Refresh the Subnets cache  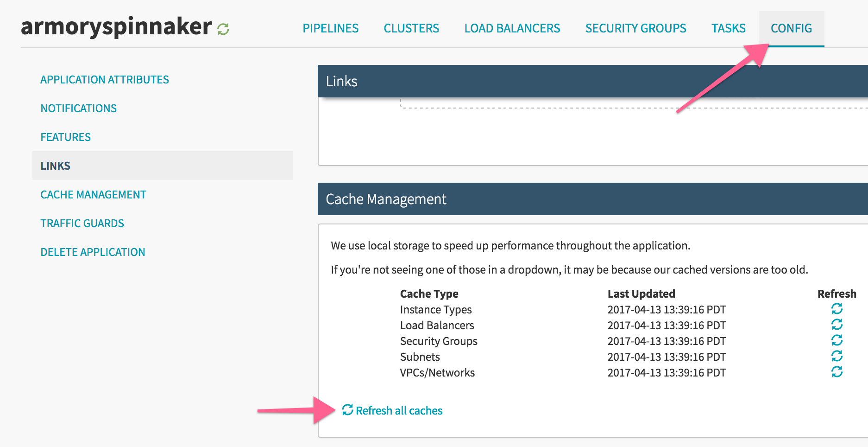tap(837, 356)
